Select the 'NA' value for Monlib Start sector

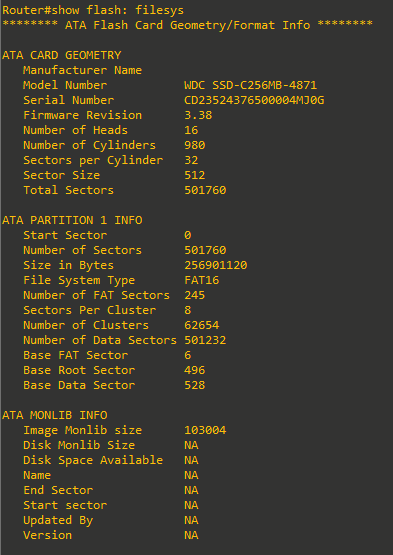coord(191,505)
